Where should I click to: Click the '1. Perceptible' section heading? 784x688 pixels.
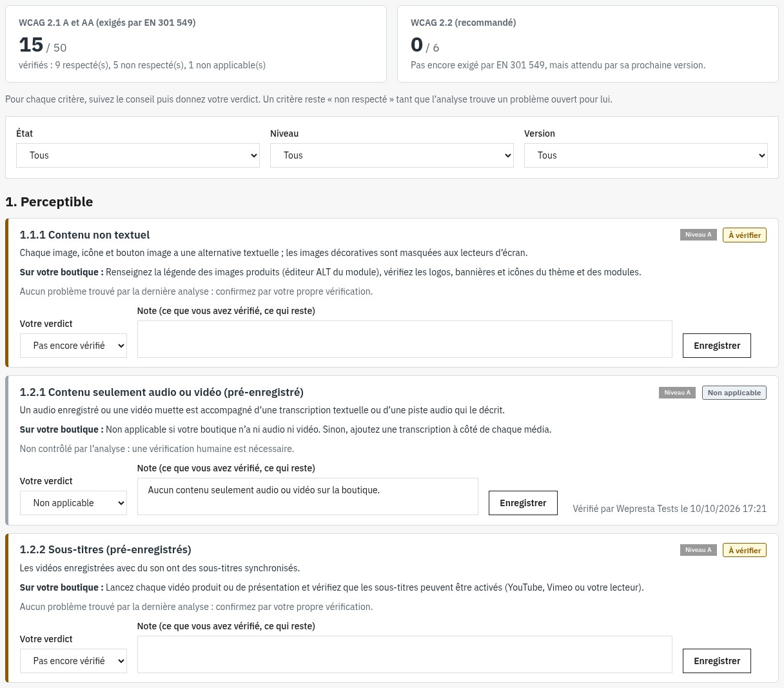pyautogui.click(x=49, y=202)
